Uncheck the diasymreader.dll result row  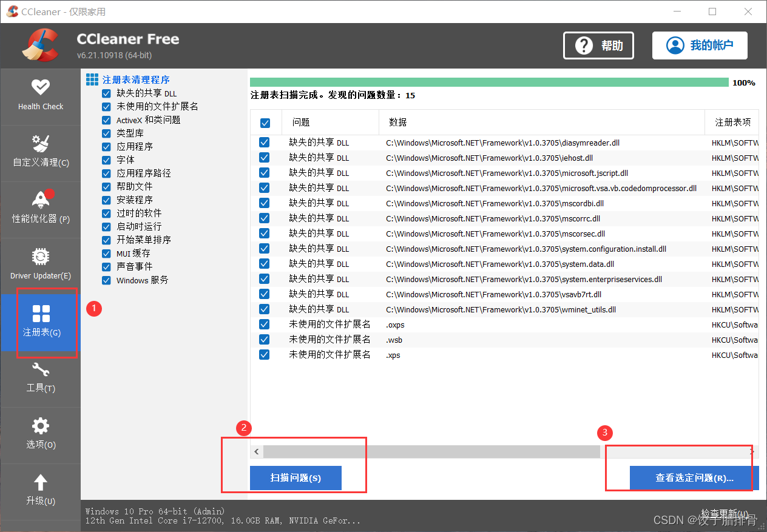[264, 143]
